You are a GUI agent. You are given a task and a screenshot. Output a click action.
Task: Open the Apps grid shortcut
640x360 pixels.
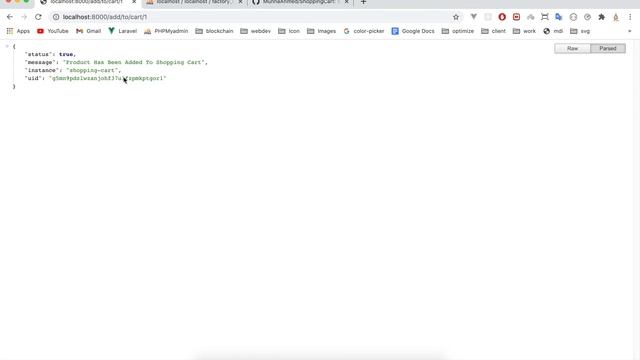pyautogui.click(x=18, y=31)
